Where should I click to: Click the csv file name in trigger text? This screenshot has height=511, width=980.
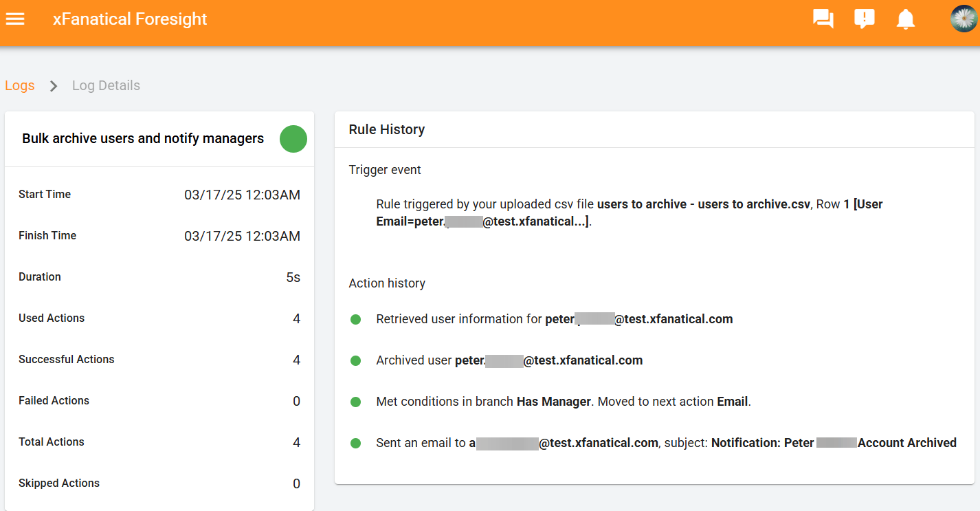click(x=703, y=204)
